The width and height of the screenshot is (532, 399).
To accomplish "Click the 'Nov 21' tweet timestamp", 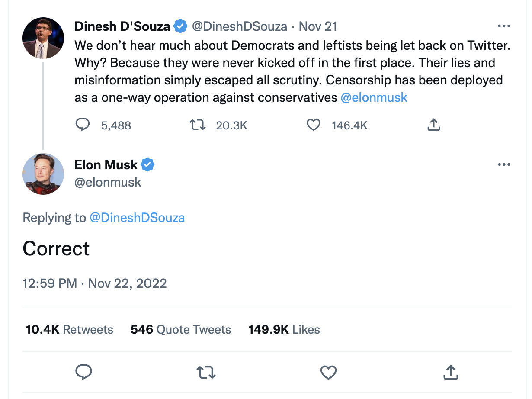I will point(317,26).
